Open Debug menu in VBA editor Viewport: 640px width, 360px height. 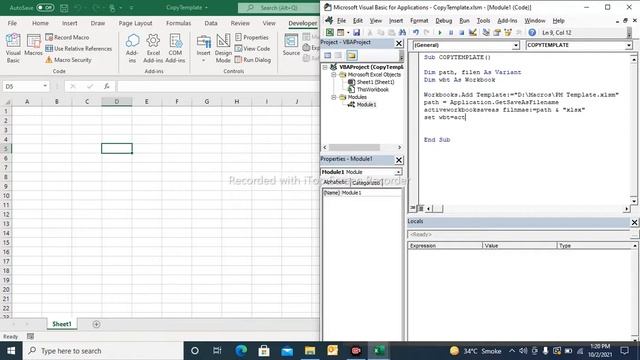tap(443, 20)
